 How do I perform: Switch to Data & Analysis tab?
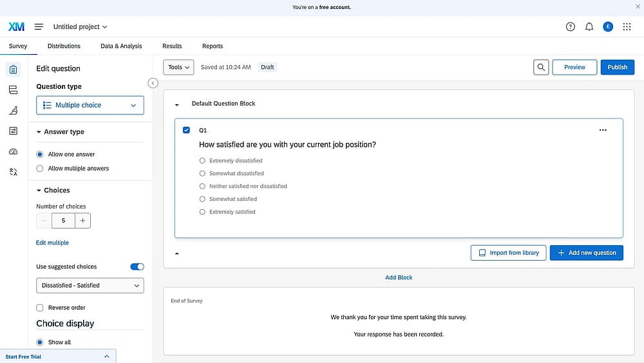(121, 46)
